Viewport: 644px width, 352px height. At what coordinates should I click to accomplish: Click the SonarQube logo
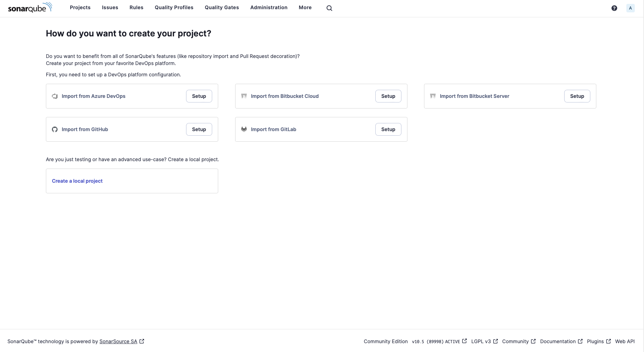[x=30, y=7]
